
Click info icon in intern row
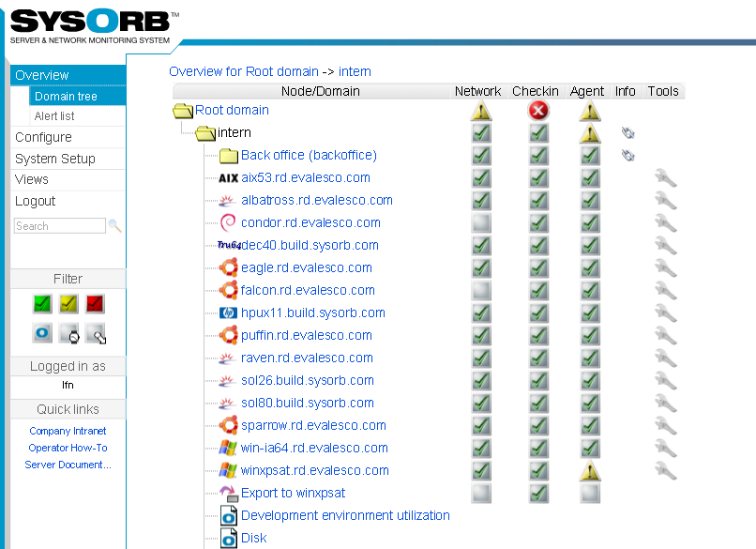coord(627,132)
